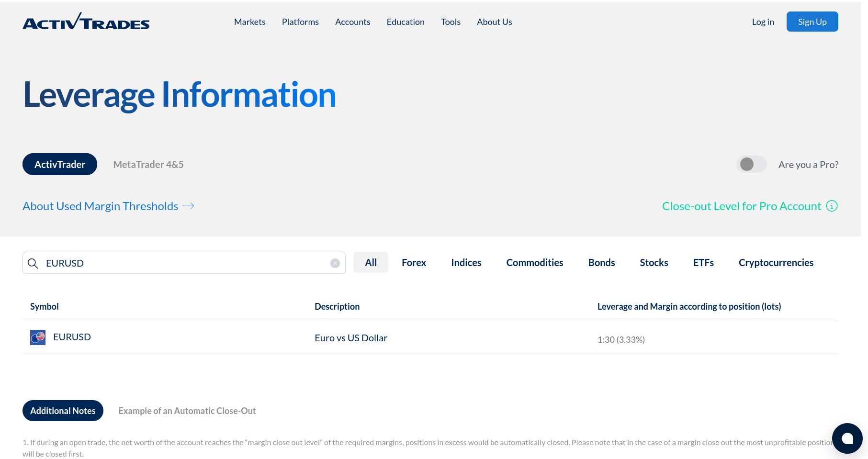Filter by Bonds

point(602,263)
